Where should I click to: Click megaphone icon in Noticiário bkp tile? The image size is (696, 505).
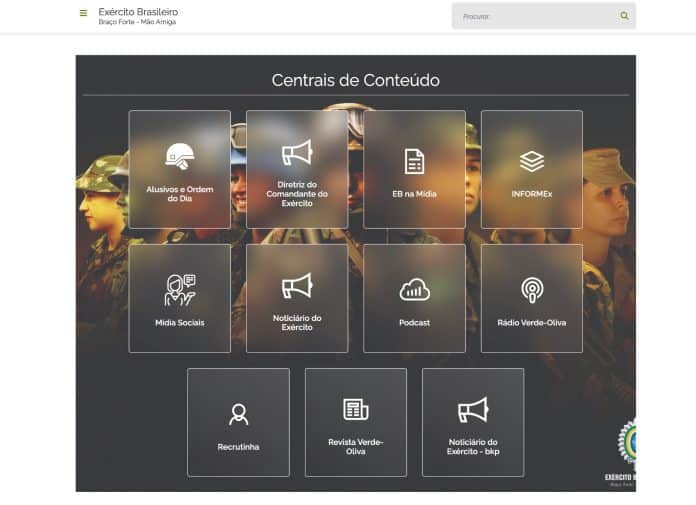[x=473, y=410]
